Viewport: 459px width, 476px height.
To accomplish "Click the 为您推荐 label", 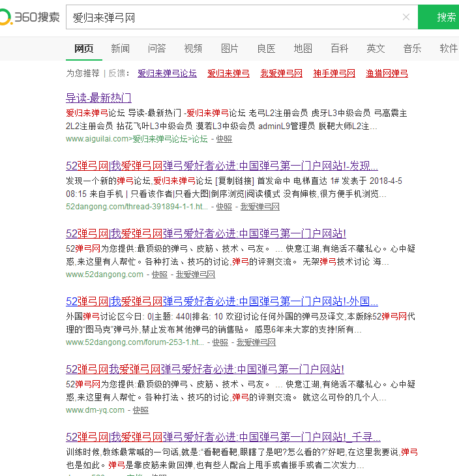I will [83, 73].
